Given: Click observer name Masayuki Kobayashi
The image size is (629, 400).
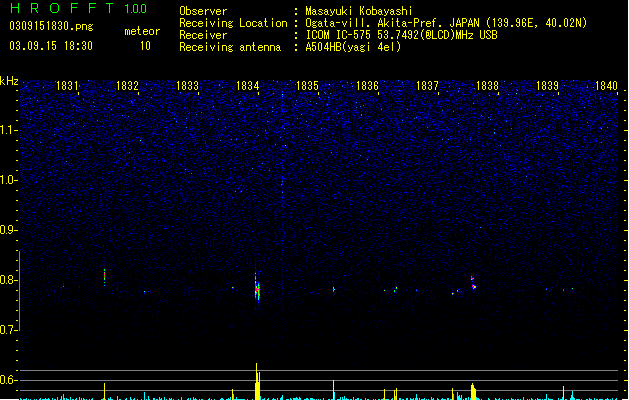Looking at the screenshot, I should tap(359, 11).
